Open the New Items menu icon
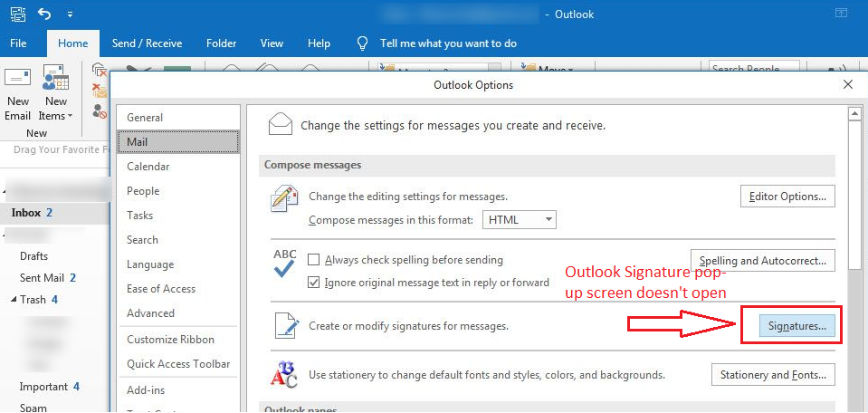Viewport: 868px width, 413px height. point(56,80)
